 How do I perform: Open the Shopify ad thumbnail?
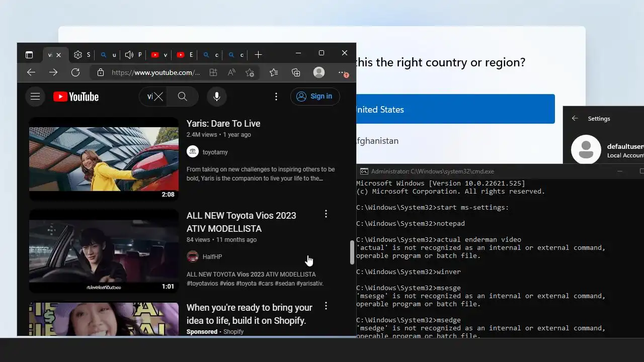click(x=104, y=319)
